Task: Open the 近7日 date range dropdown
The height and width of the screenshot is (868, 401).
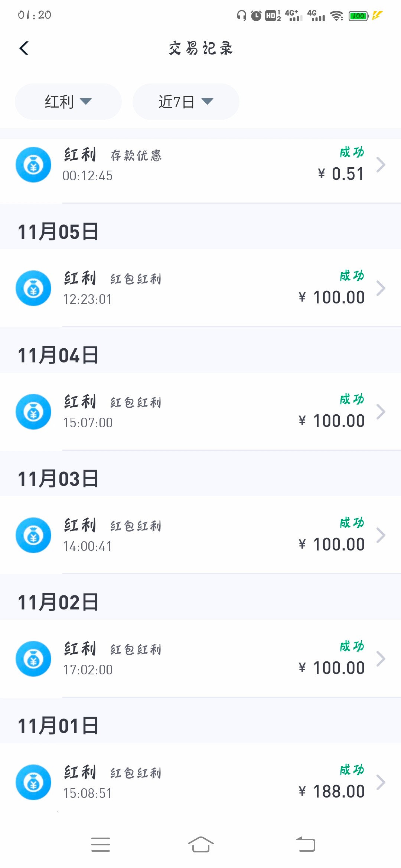Action: tap(186, 102)
